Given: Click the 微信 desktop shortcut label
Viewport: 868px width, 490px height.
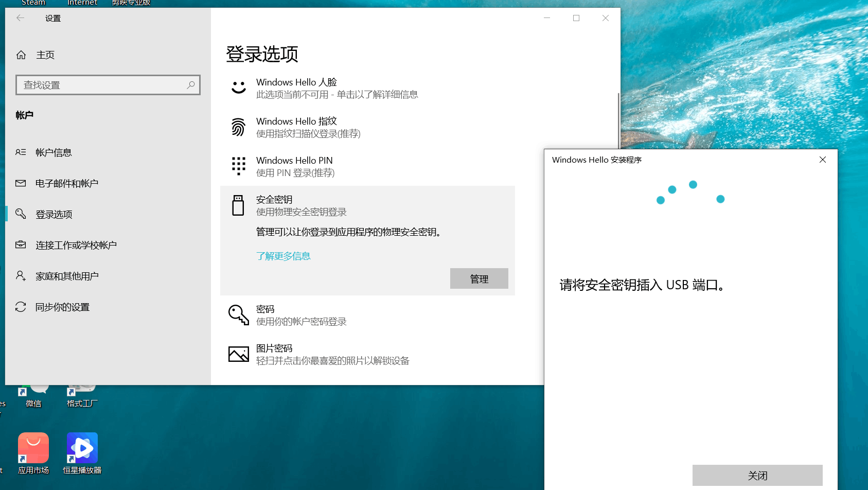Looking at the screenshot, I should coord(33,404).
